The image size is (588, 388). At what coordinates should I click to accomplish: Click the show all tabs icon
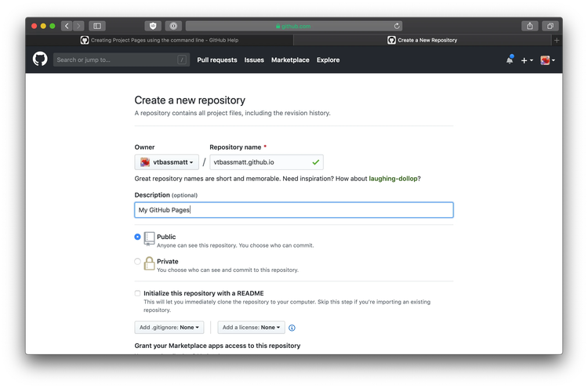pos(550,26)
